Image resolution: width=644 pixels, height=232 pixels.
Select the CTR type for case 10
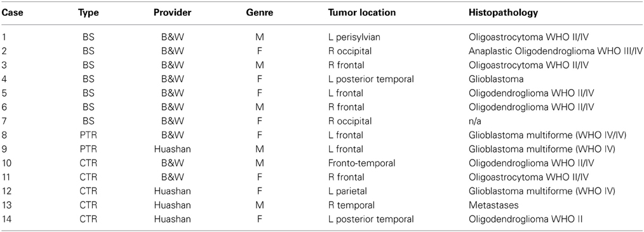coord(88,163)
